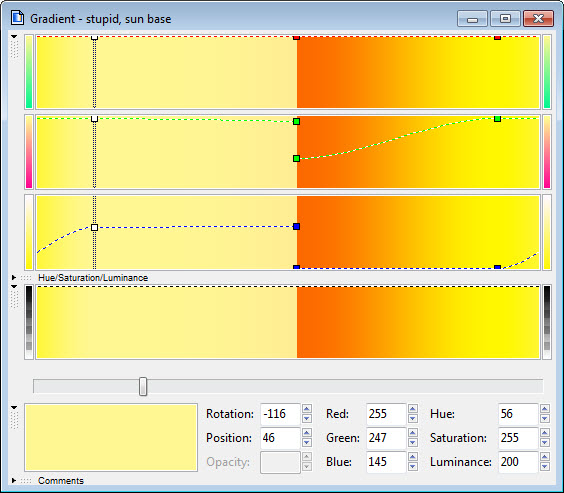Collapse the RGB curves section at top
This screenshot has height=493, width=564.
14,37
